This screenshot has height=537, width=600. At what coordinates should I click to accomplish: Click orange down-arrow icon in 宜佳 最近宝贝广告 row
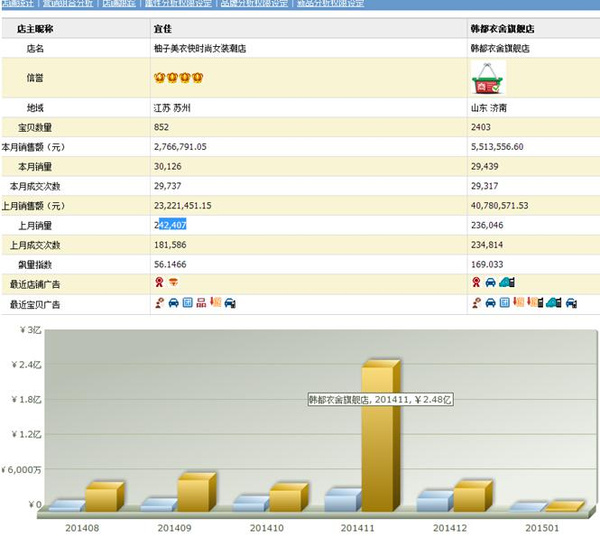[x=216, y=302]
